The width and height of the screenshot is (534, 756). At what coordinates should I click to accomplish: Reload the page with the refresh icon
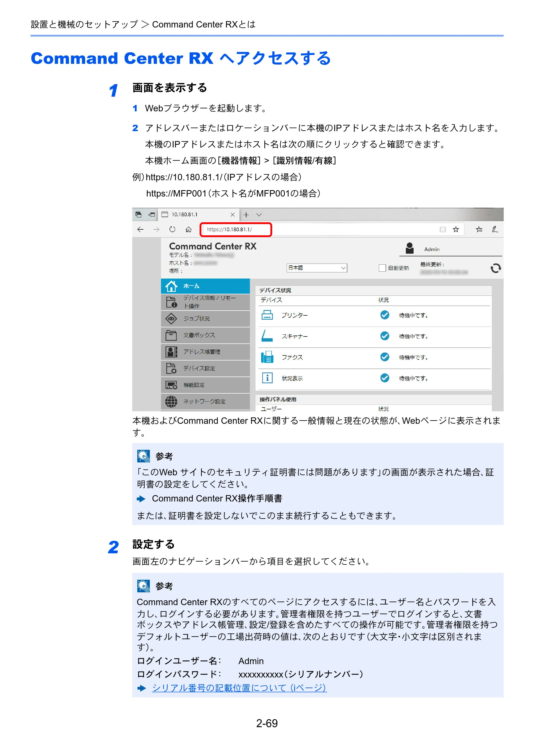click(172, 229)
